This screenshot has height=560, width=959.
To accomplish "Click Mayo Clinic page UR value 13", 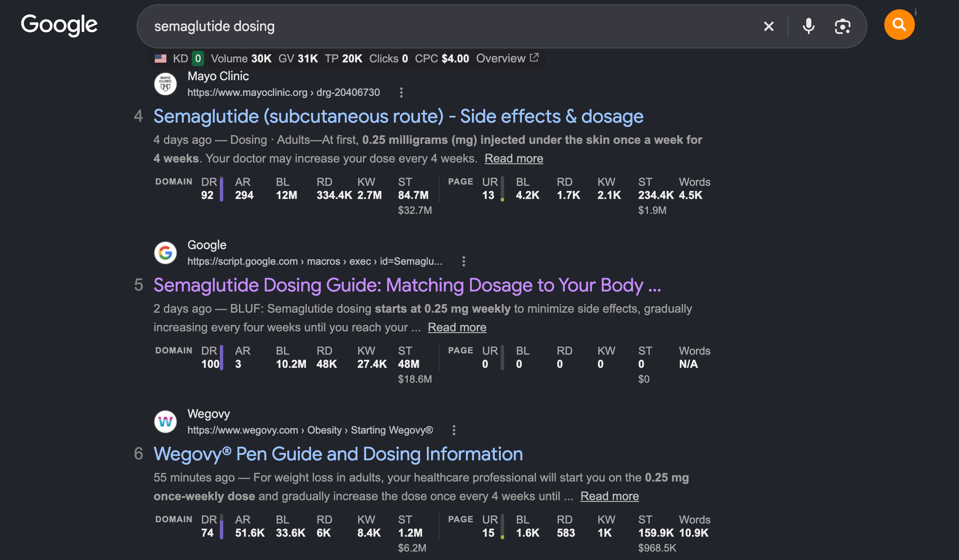I will tap(488, 195).
